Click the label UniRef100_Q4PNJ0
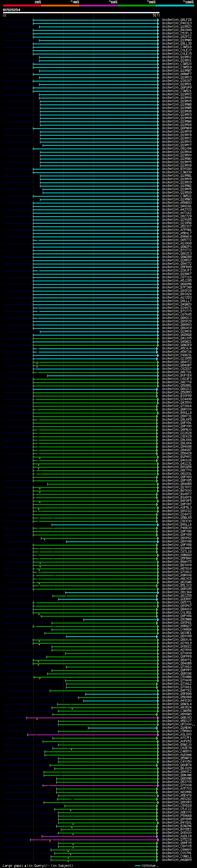This screenshot has width=197, height=868. click(177, 430)
